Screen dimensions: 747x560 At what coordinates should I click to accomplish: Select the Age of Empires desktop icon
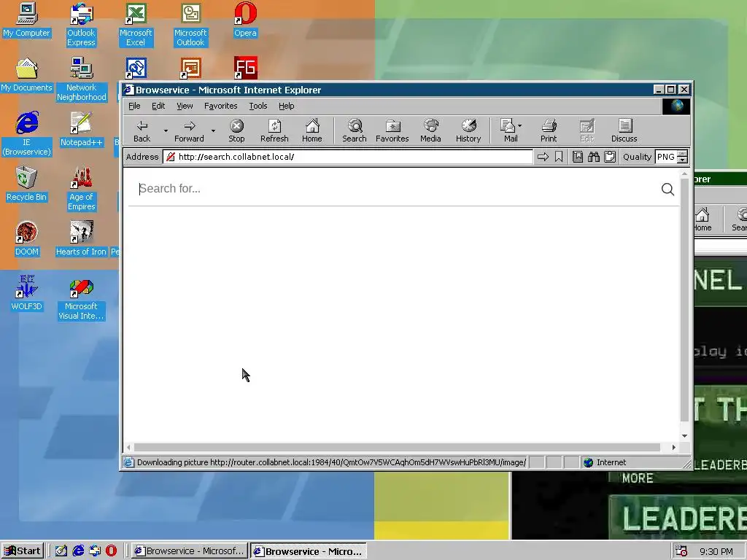pyautogui.click(x=81, y=189)
